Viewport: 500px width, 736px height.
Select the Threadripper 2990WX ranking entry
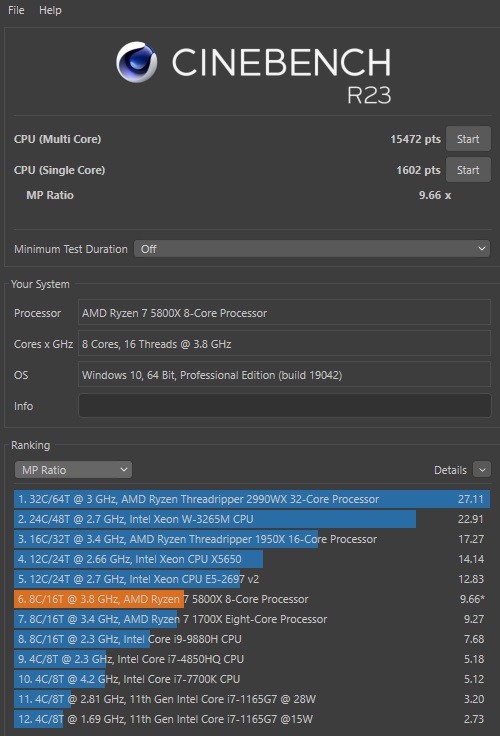coord(252,499)
